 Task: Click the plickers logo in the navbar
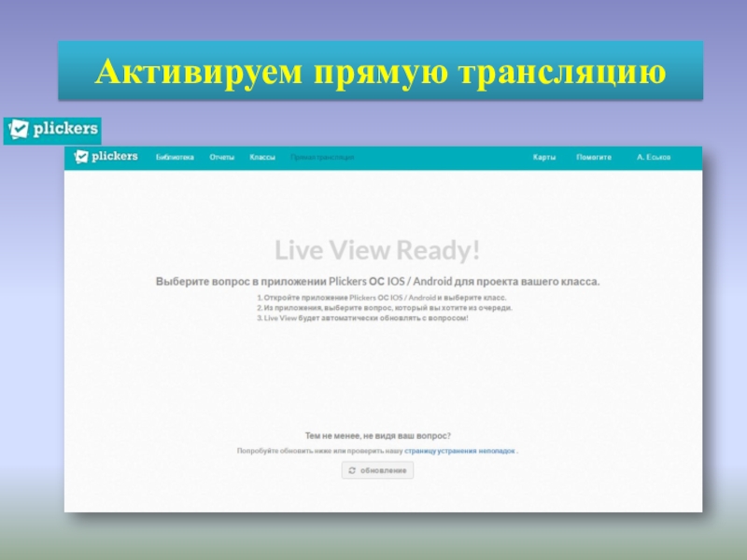pos(106,156)
